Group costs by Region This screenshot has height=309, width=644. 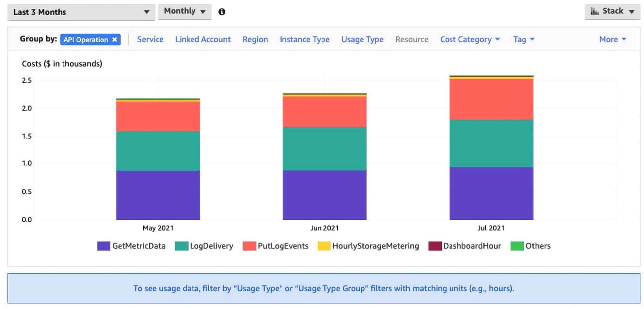tap(255, 39)
